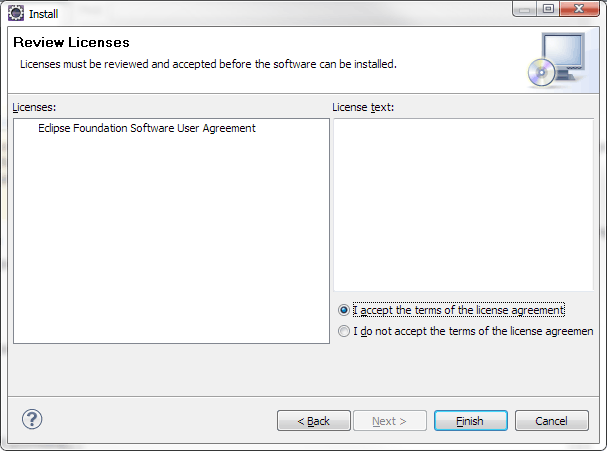The height and width of the screenshot is (451, 607).
Task: Click the 'Licenses:' label
Action: coord(34,107)
